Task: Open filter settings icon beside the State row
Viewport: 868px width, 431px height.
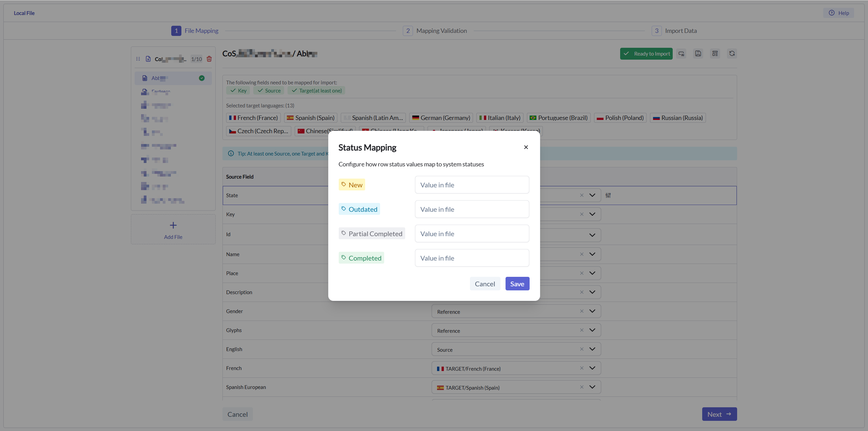Action: (x=608, y=195)
